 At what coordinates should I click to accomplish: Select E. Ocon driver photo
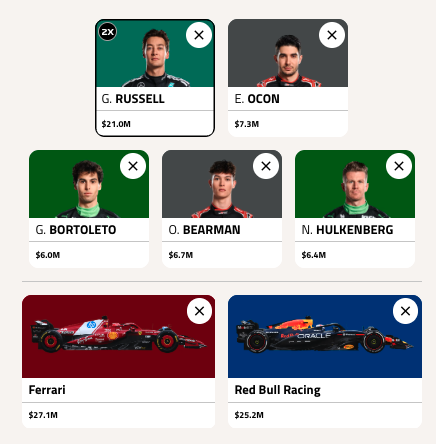[x=288, y=61]
